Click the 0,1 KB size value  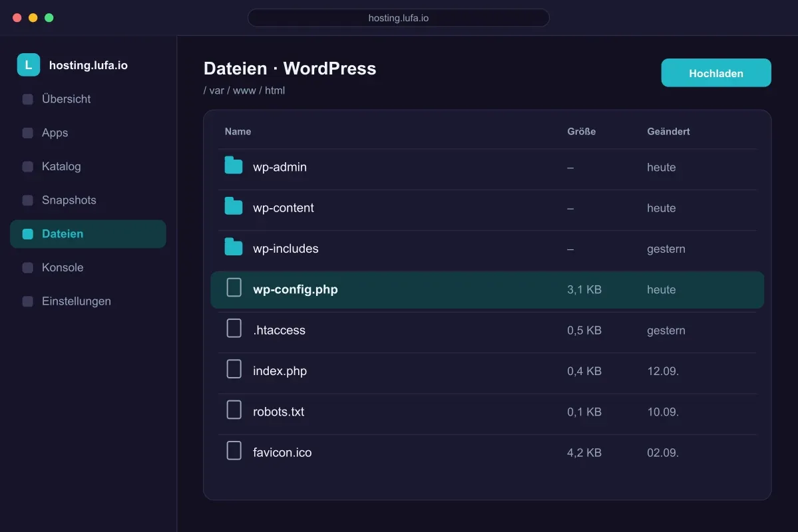(584, 412)
